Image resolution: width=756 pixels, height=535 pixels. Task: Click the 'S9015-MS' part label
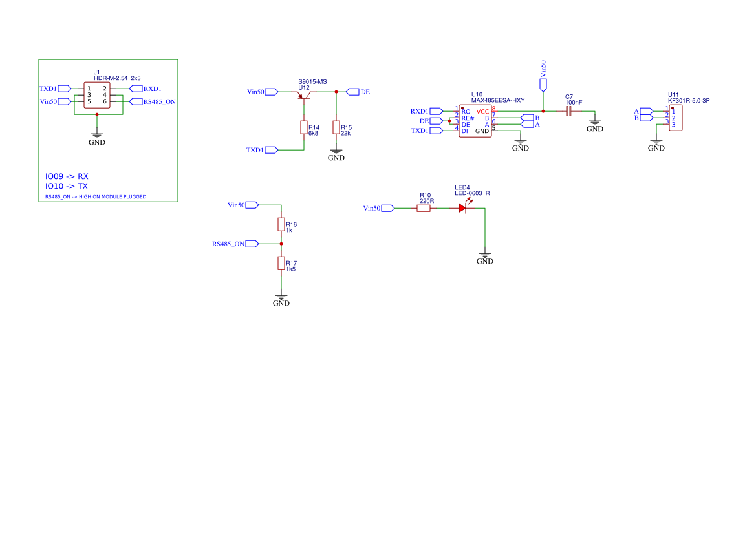[x=312, y=82]
